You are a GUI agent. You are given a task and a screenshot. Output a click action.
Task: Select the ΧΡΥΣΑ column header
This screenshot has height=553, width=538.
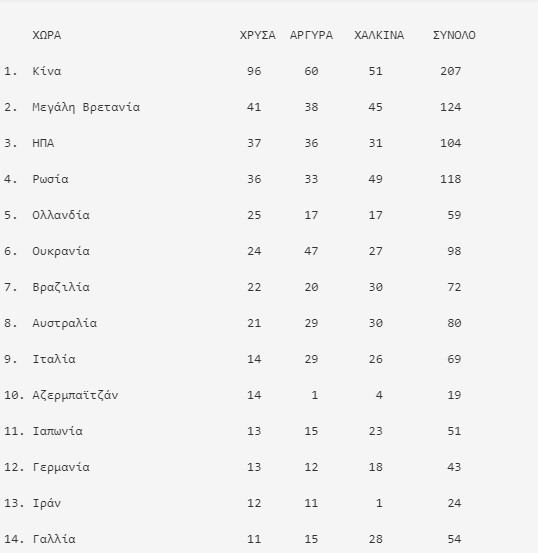tap(258, 35)
